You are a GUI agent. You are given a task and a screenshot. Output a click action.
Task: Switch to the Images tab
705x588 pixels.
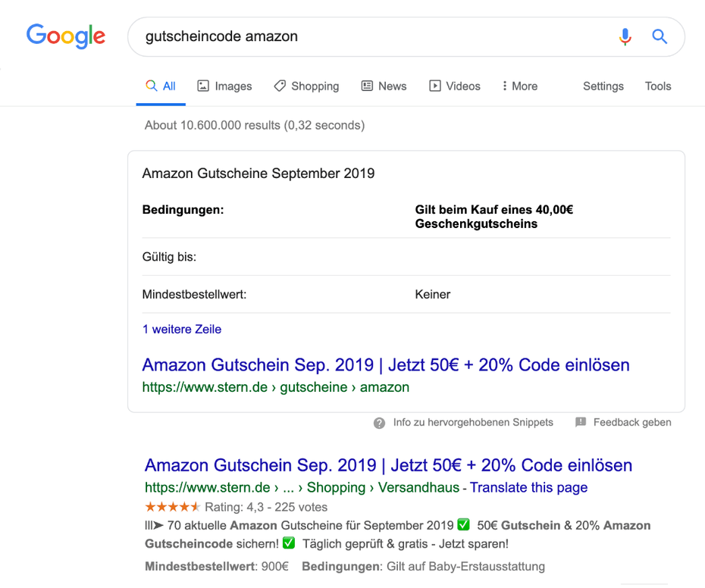click(x=224, y=86)
